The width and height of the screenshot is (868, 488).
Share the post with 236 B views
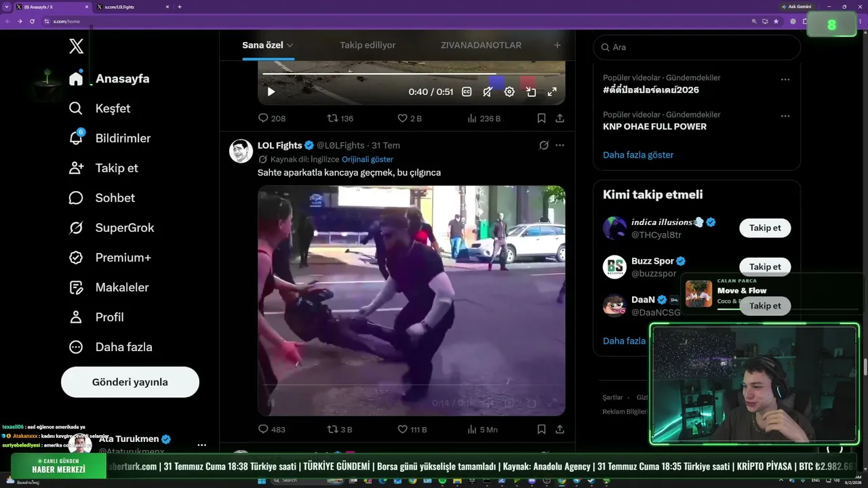click(559, 118)
